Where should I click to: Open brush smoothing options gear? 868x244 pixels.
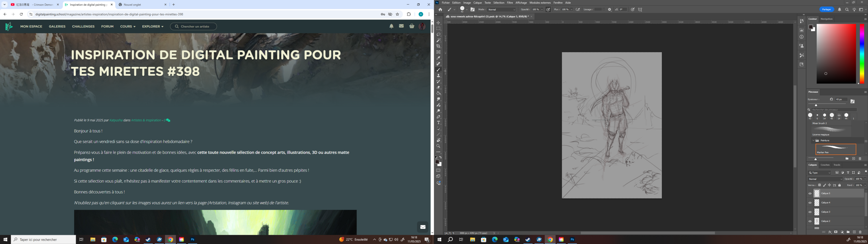click(x=610, y=10)
